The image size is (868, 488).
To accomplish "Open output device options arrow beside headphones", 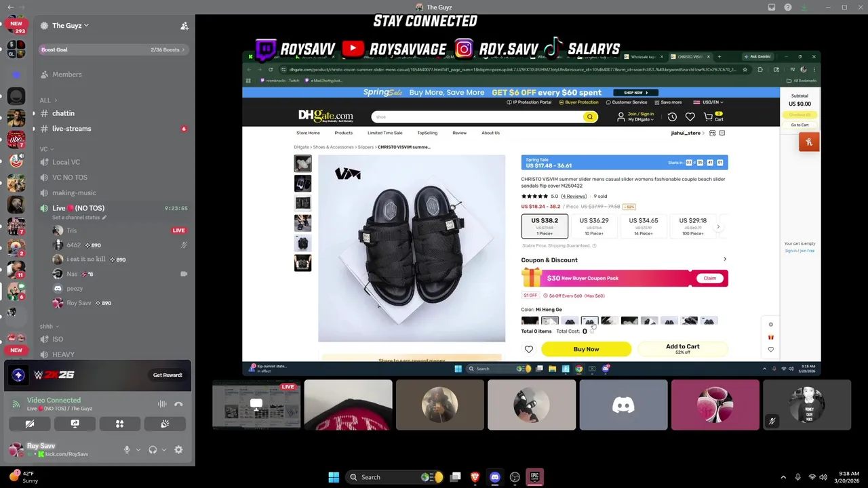I will click(163, 450).
